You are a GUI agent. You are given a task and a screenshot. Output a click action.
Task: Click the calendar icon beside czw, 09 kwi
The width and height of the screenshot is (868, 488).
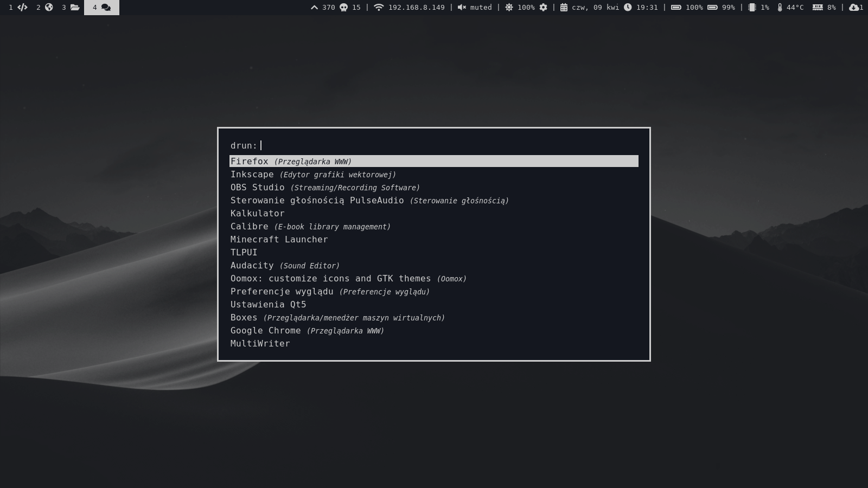coord(564,8)
